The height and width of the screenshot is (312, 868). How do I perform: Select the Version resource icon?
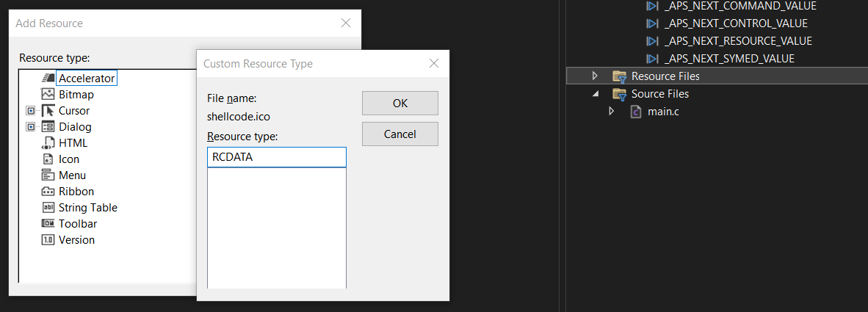pyautogui.click(x=48, y=240)
